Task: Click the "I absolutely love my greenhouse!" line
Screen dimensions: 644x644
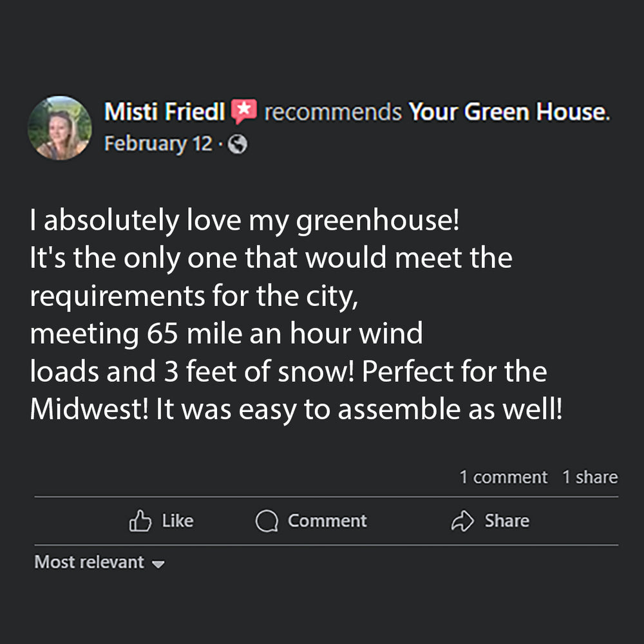Action: click(x=245, y=221)
